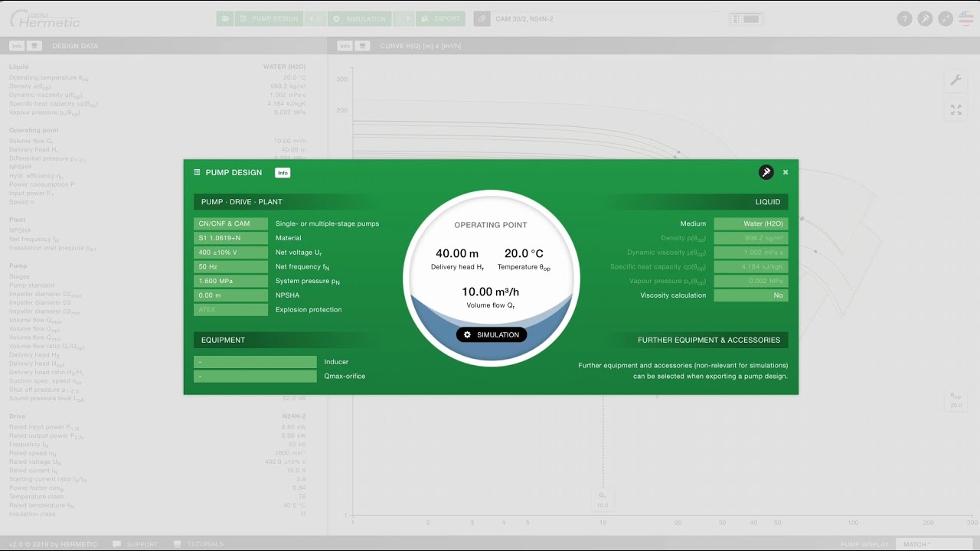Click the open folder icon in top toolbar
The height and width of the screenshot is (551, 980).
tap(225, 18)
